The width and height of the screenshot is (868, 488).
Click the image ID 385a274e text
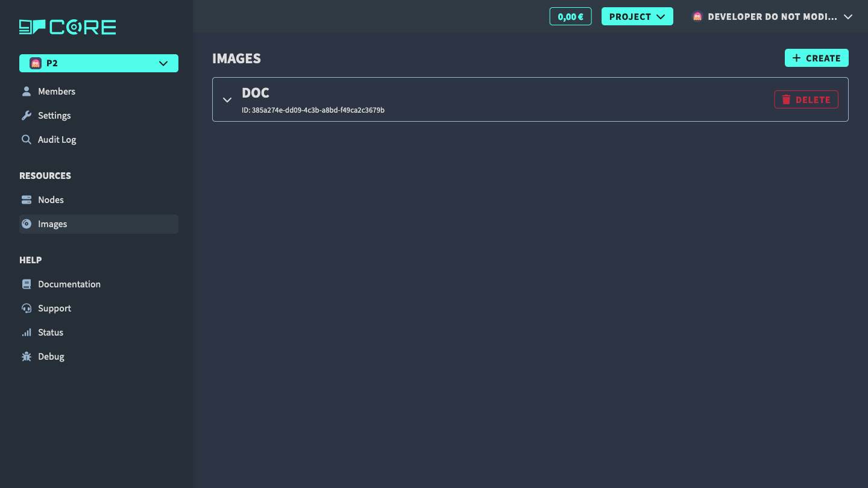tap(313, 110)
